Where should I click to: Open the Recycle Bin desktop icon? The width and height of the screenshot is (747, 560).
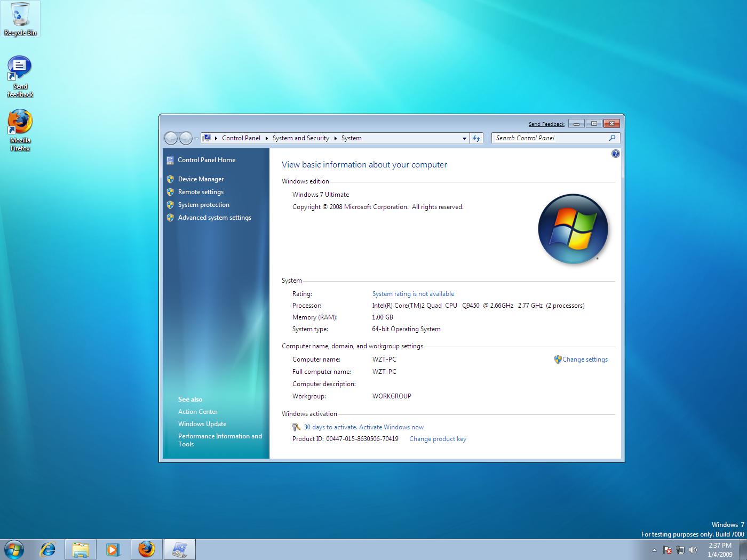[20, 19]
